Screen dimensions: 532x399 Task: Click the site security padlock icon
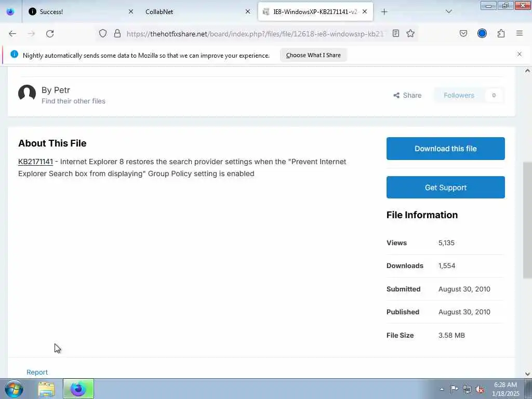pos(117,33)
